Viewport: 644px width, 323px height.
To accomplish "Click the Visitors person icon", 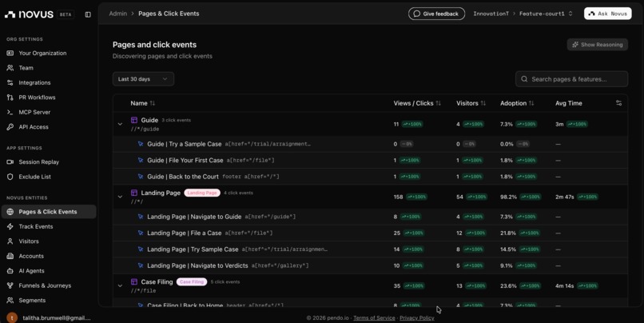I will coord(10,241).
